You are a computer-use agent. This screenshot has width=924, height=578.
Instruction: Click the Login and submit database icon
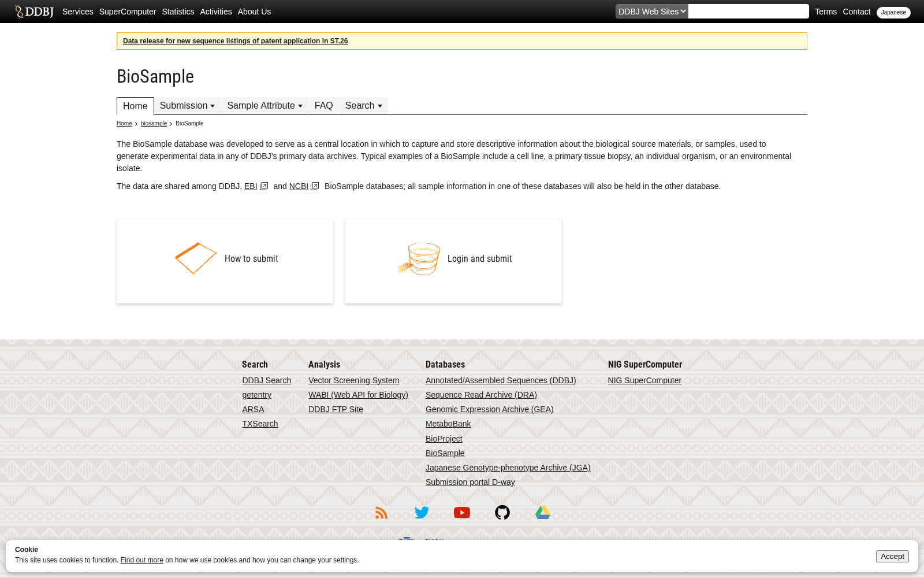pyautogui.click(x=419, y=258)
